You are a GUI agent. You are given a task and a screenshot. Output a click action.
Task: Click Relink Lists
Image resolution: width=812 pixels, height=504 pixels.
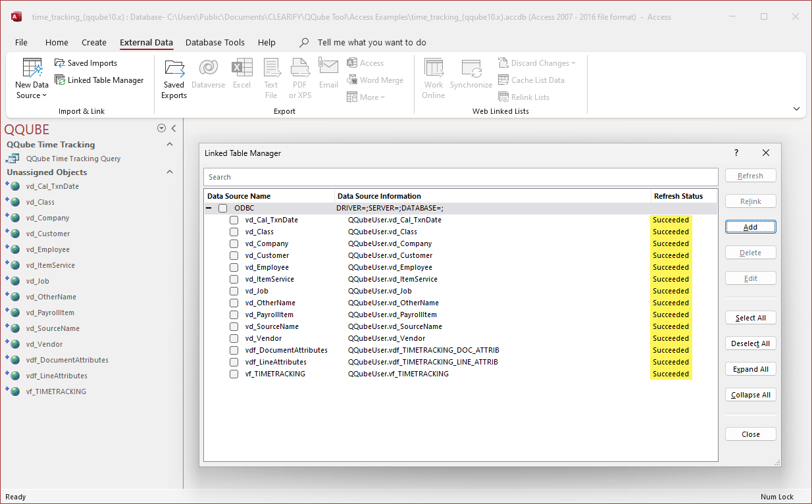[x=523, y=97]
